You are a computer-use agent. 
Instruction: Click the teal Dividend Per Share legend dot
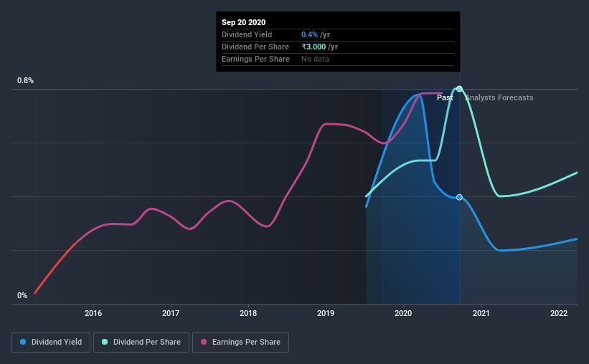[105, 342]
